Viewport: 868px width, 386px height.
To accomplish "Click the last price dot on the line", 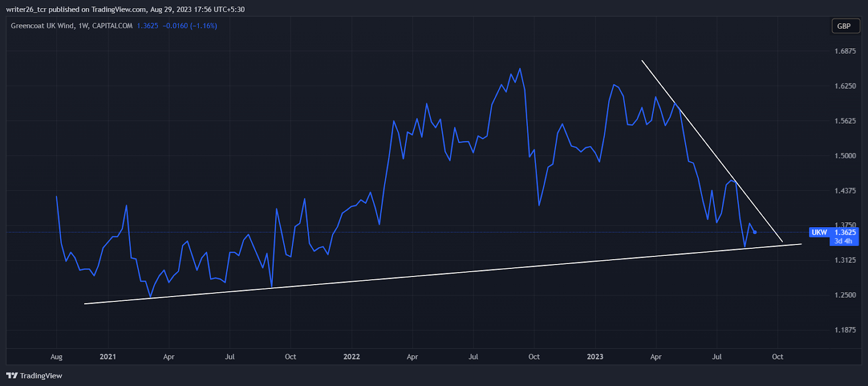I will [755, 232].
